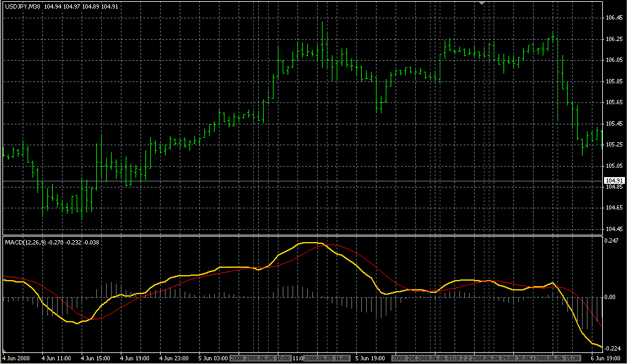Select the 2008.06.06 15:30 highlighted date marker
The height and width of the screenshot is (364, 628).
(559, 358)
